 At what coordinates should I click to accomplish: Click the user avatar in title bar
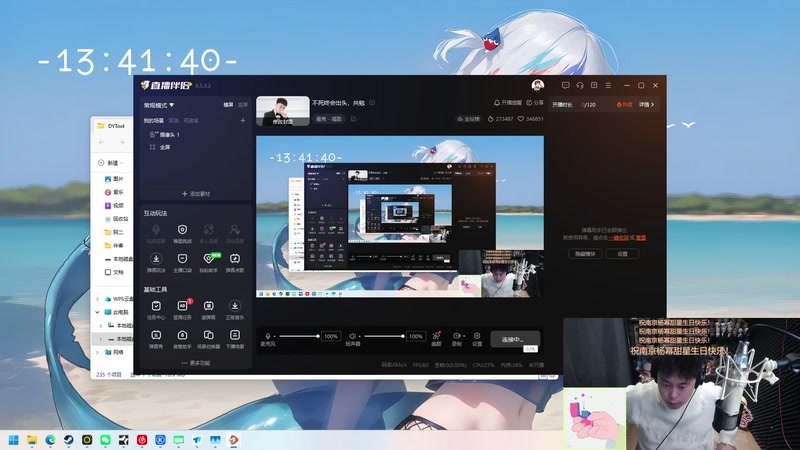537,85
